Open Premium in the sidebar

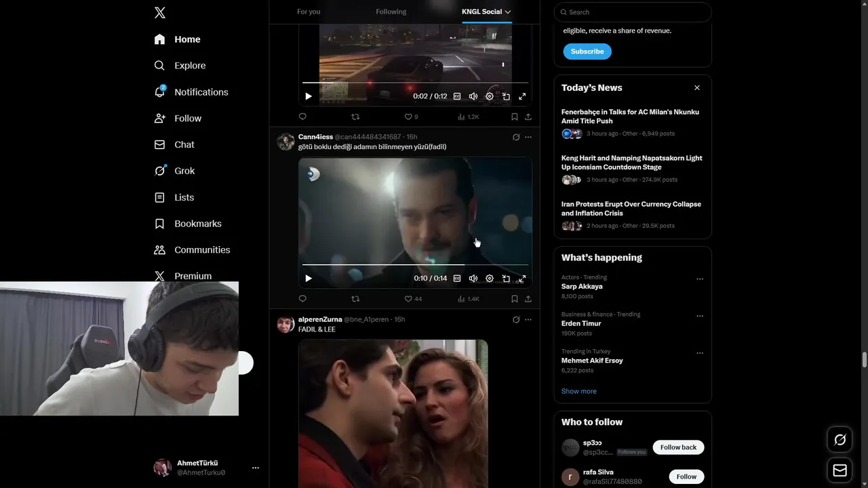(x=182, y=276)
